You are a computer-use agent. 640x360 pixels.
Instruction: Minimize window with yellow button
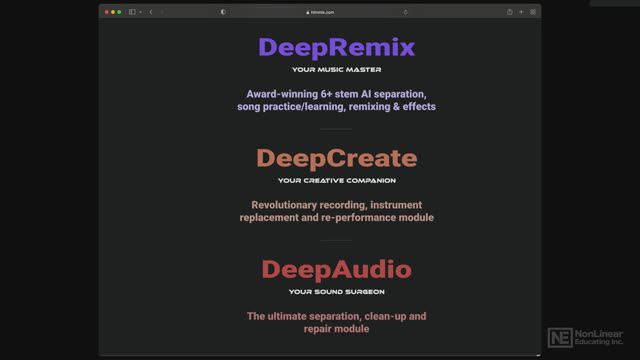click(x=113, y=12)
